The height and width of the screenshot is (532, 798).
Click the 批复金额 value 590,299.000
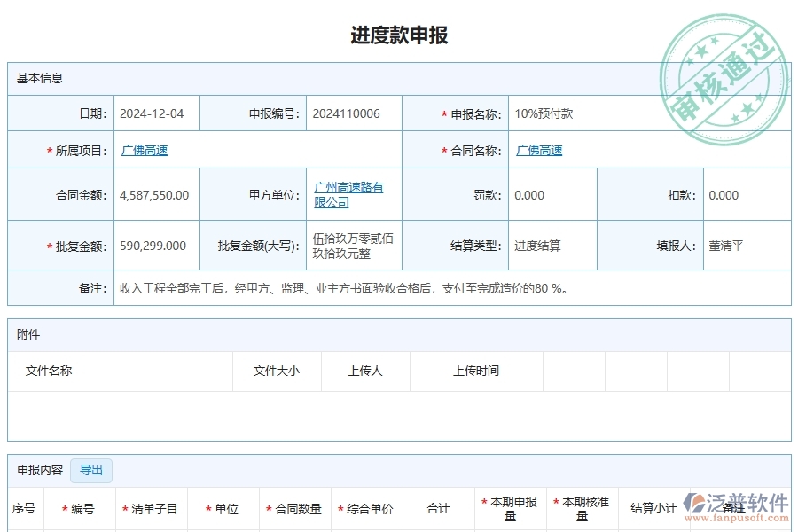(x=153, y=246)
